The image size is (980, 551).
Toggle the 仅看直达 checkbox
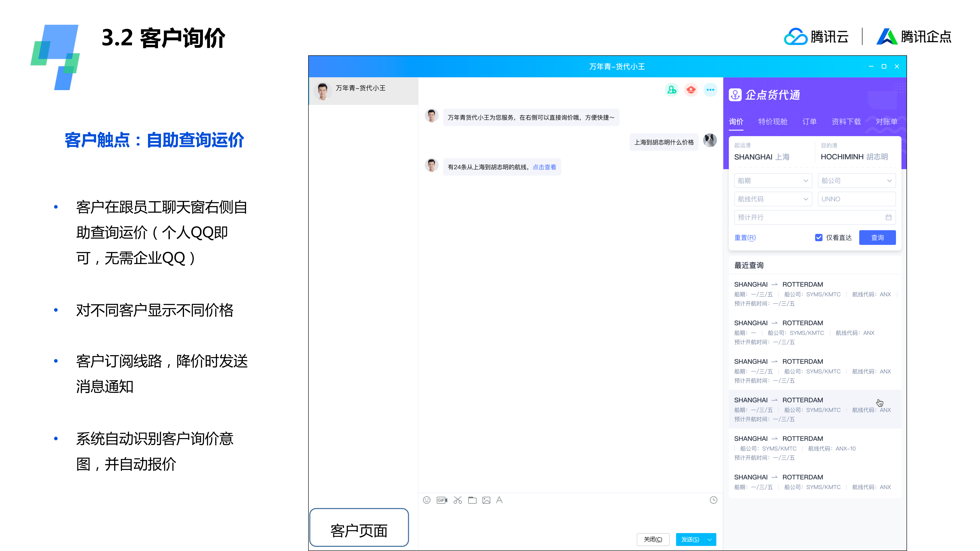click(819, 238)
